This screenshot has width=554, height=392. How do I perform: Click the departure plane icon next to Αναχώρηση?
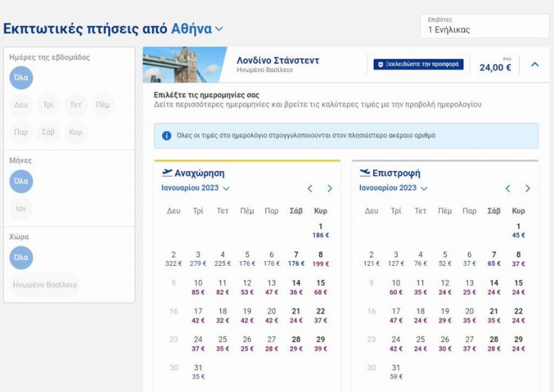(x=167, y=173)
